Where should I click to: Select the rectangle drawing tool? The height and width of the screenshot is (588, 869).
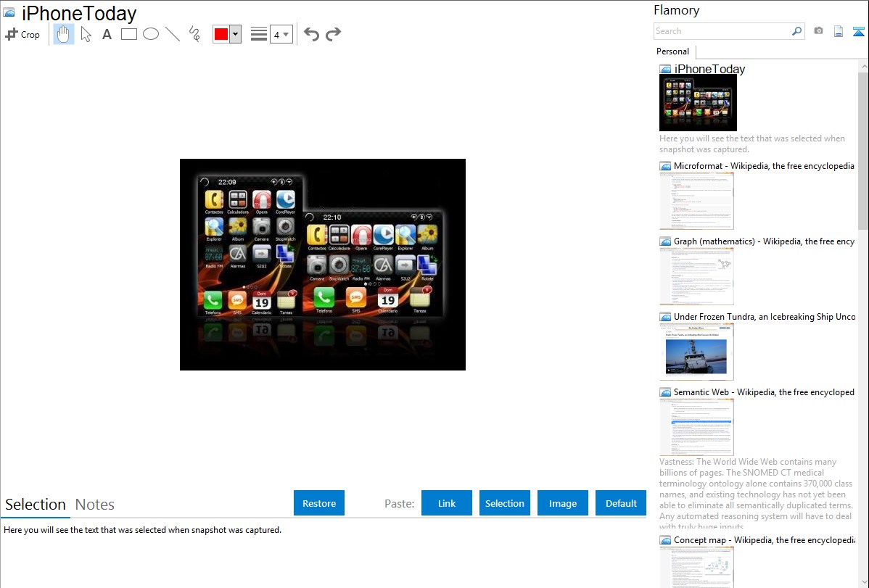(128, 34)
